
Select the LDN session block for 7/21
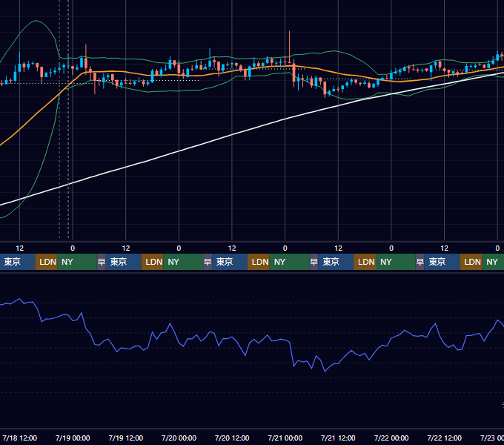point(365,262)
